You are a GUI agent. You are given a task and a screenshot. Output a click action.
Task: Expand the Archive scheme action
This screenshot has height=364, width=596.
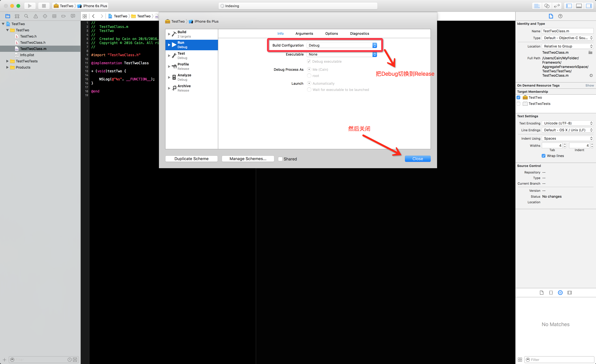tap(169, 88)
